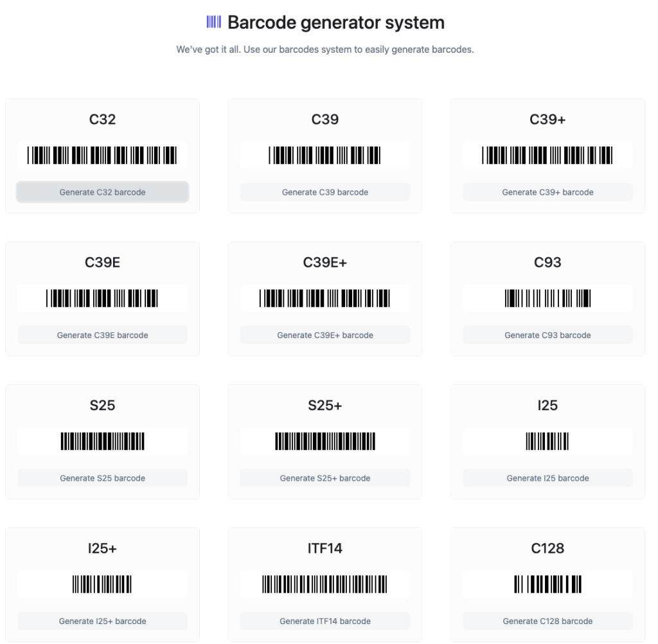Click the barcode logo icon beside the title

tap(213, 22)
